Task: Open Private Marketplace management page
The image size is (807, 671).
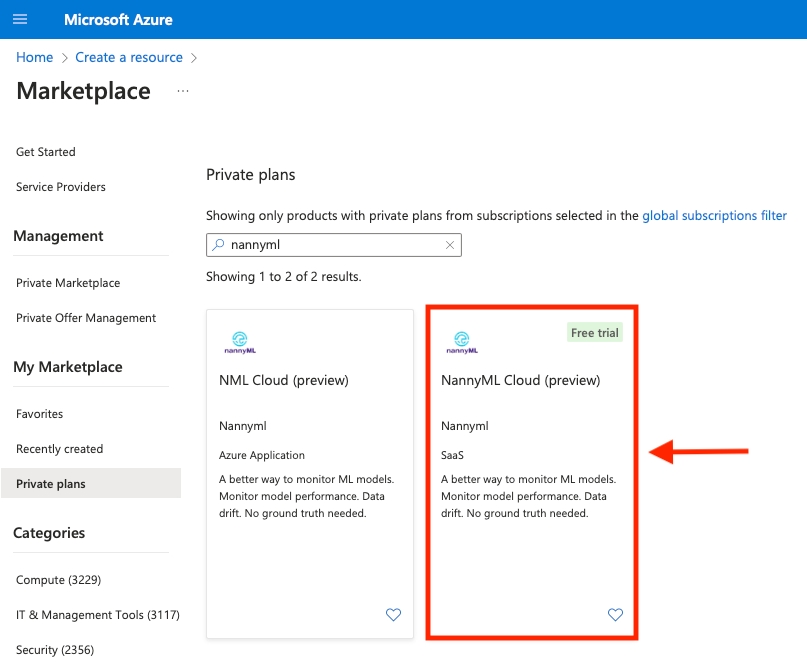Action: pyautogui.click(x=68, y=283)
